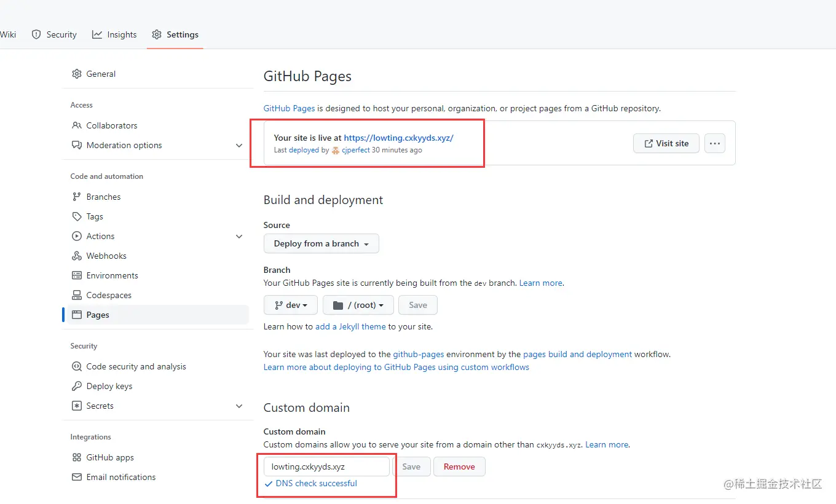This screenshot has height=504, width=836.
Task: Click the browser icon beside Pages
Action: coord(77,315)
